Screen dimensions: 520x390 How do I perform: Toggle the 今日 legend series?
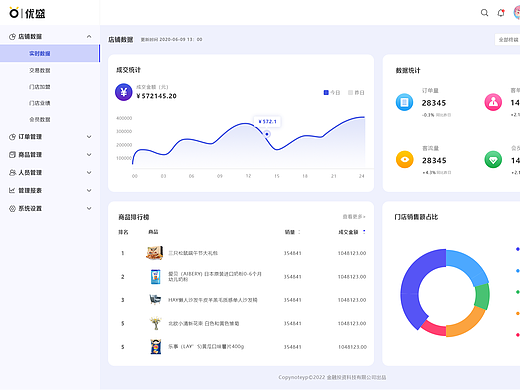(332, 93)
